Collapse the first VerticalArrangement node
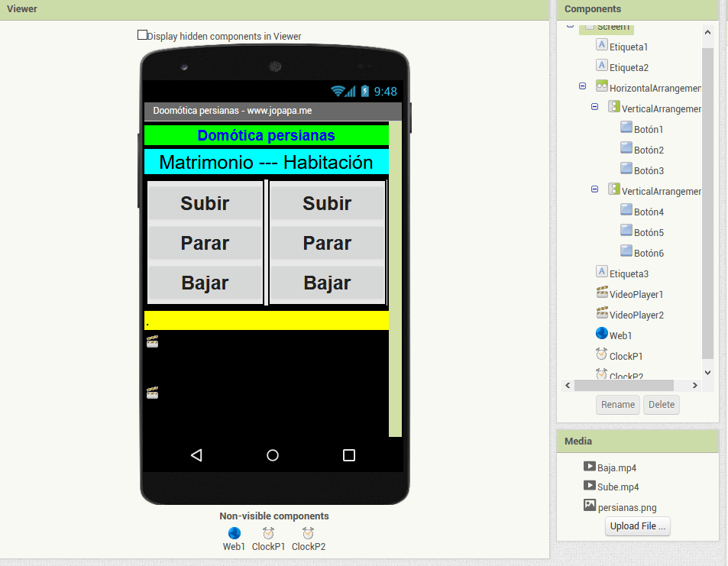 [x=594, y=107]
